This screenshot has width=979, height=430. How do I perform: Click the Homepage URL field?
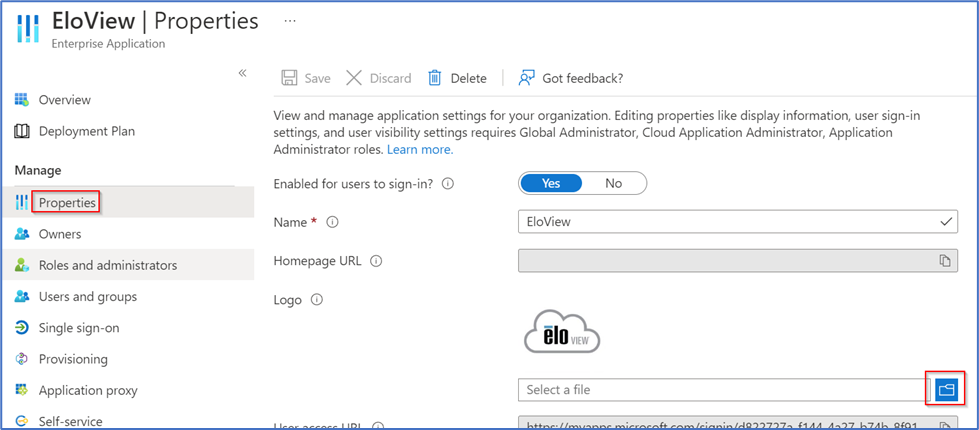coord(738,260)
